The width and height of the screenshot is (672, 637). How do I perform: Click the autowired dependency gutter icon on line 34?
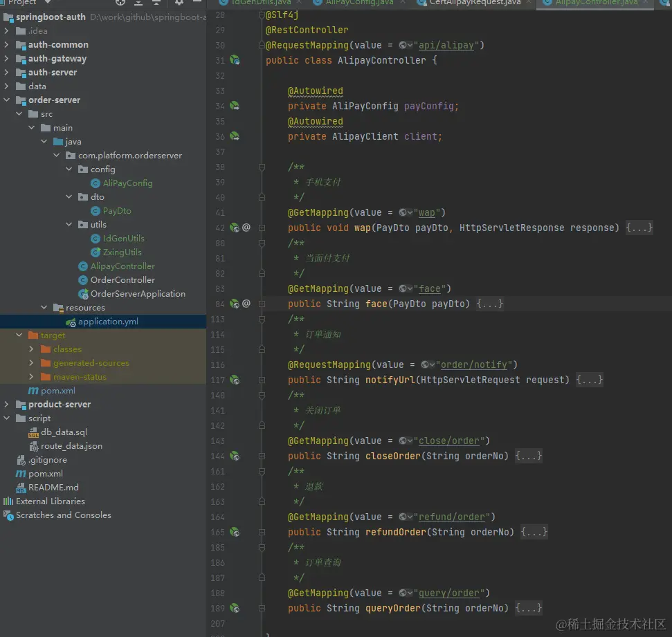tap(235, 105)
